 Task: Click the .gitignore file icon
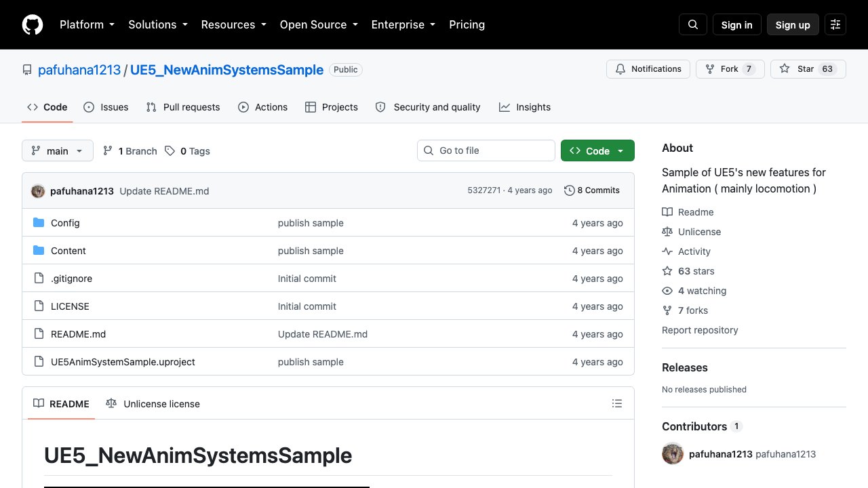[39, 279]
